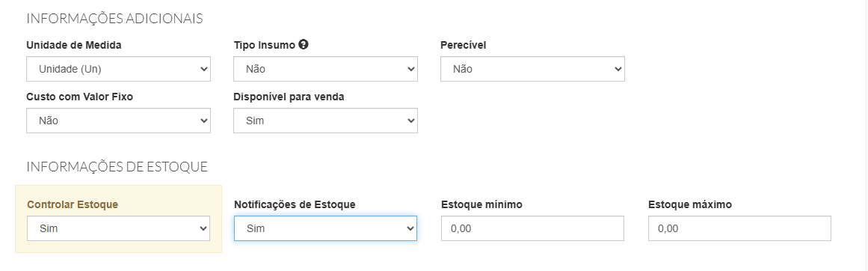This screenshot has width=868, height=271.
Task: Click the Notificações de Estoque label text
Action: tap(295, 204)
